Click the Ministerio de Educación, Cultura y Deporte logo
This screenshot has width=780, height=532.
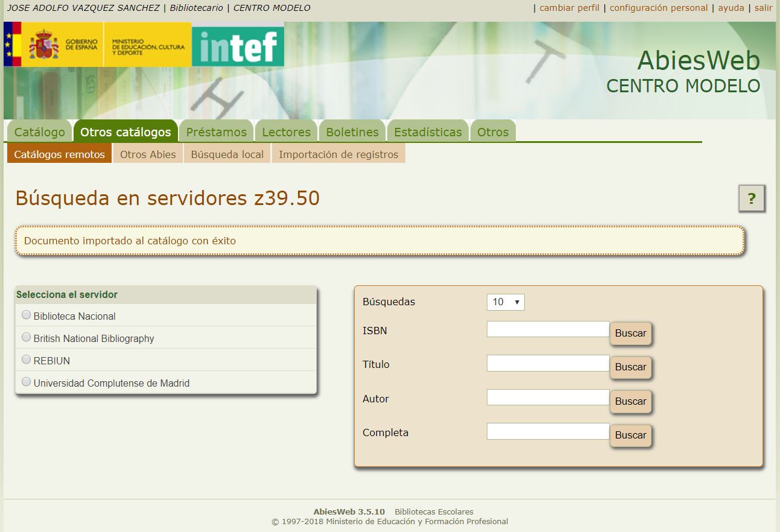tap(148, 44)
